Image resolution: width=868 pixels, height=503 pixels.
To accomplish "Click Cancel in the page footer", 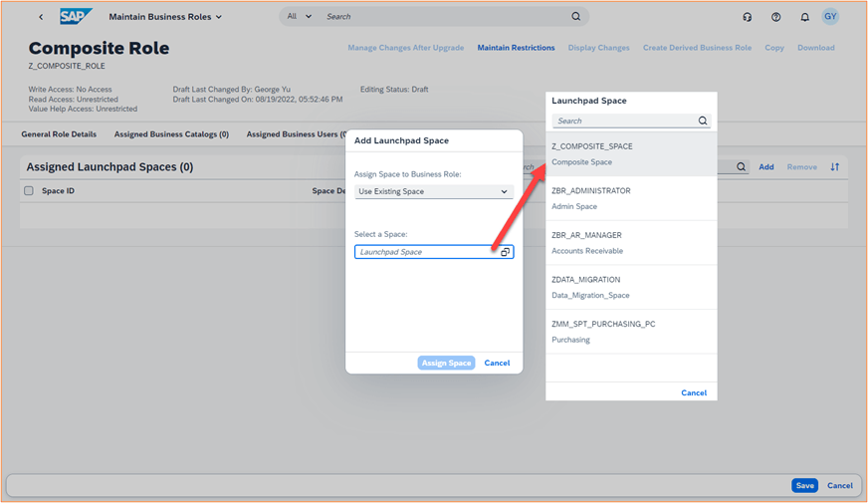I will point(840,485).
